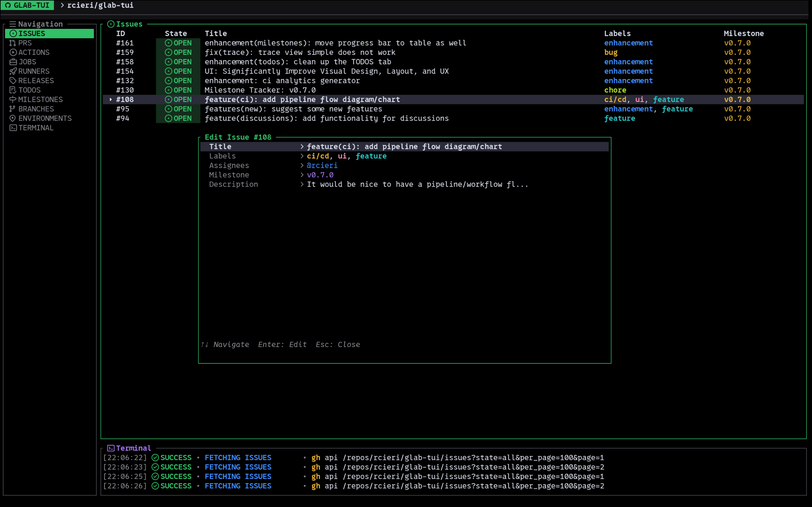Click open-state icon for issue #130
This screenshot has height=507, width=812.
click(168, 90)
